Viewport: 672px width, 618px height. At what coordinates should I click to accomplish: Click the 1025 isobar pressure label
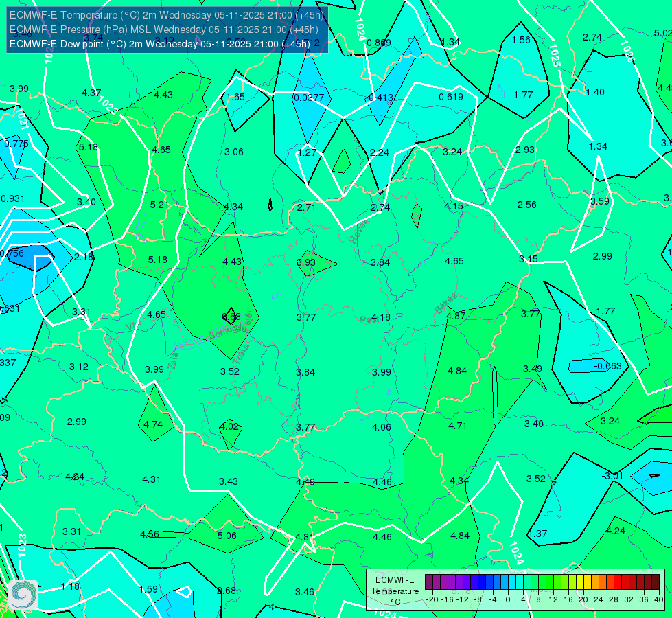click(555, 56)
